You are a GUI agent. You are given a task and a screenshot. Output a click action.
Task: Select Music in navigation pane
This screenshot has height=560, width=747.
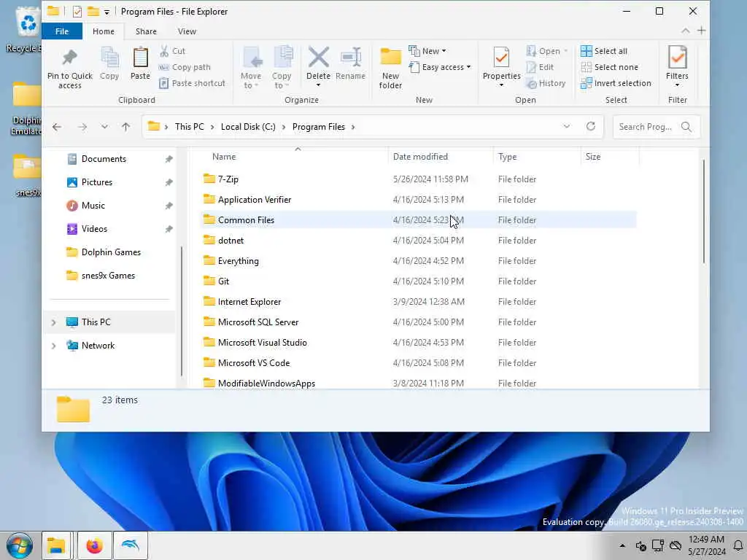coord(93,206)
